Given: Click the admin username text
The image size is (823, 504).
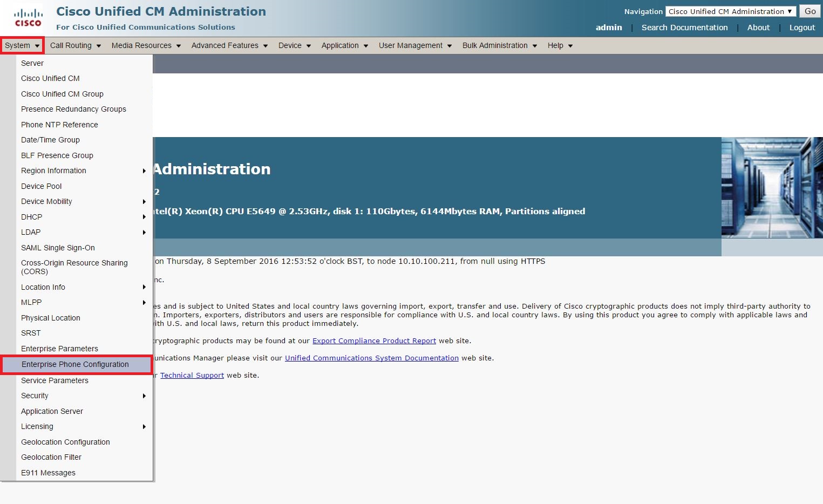Looking at the screenshot, I should click(609, 28).
